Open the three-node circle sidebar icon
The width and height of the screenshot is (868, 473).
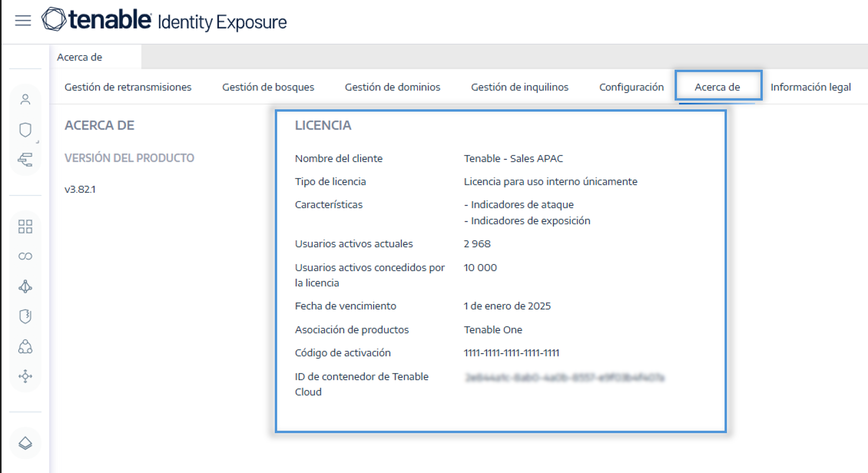25,346
